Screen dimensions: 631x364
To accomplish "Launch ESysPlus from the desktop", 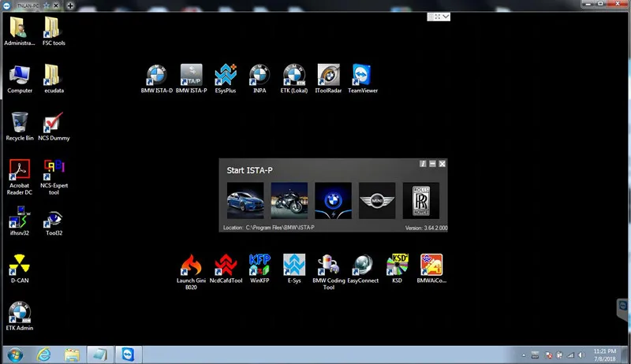I will pyautogui.click(x=226, y=79).
